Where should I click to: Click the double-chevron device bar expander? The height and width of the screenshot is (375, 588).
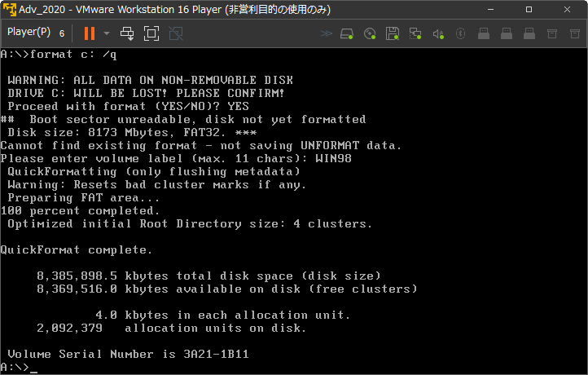click(327, 33)
